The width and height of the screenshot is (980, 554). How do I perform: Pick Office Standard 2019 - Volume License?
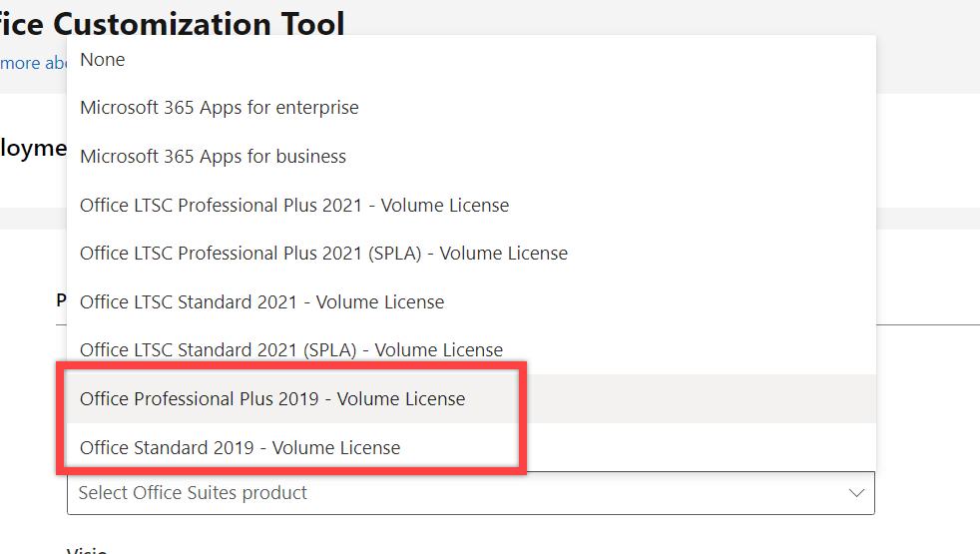[471, 448]
